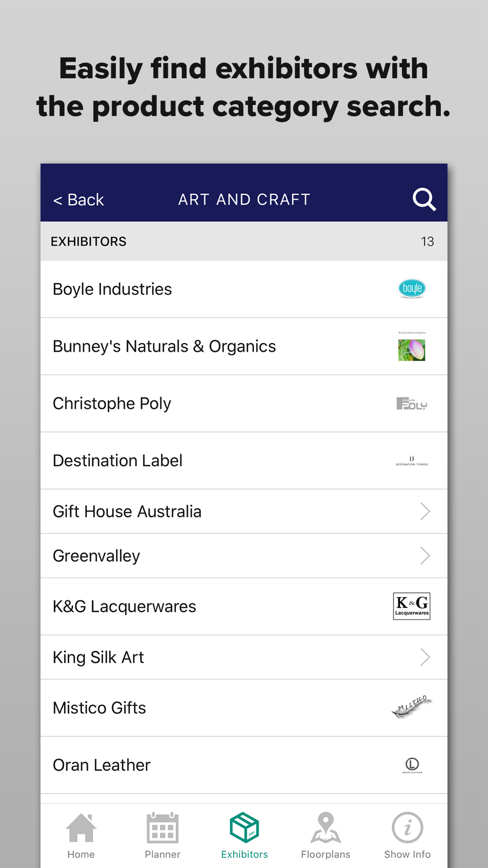The width and height of the screenshot is (488, 868).
Task: Tap the Mistico feather logo
Action: pos(412,707)
